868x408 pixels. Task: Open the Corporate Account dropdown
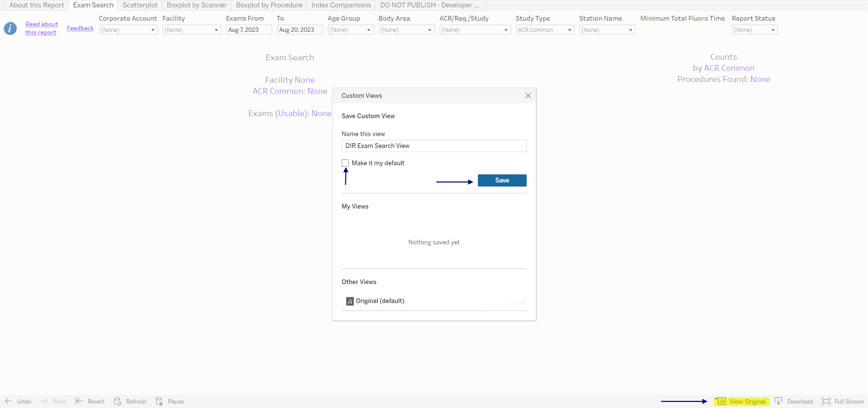(x=128, y=30)
